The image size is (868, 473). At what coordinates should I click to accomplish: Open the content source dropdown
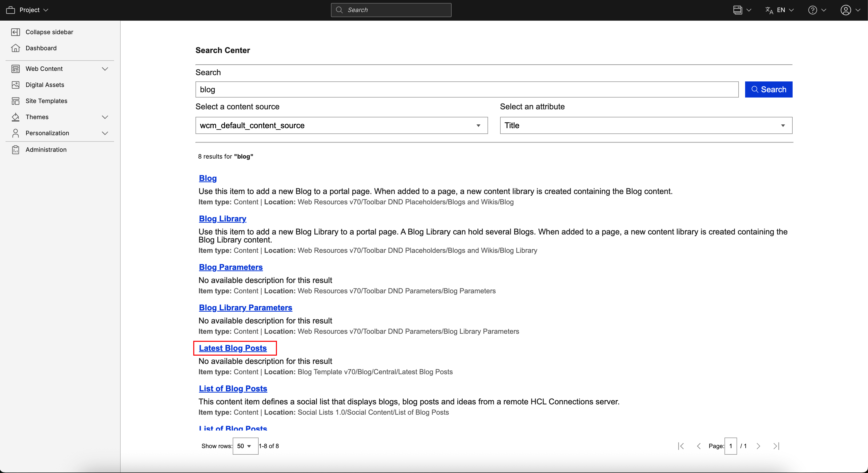point(341,125)
